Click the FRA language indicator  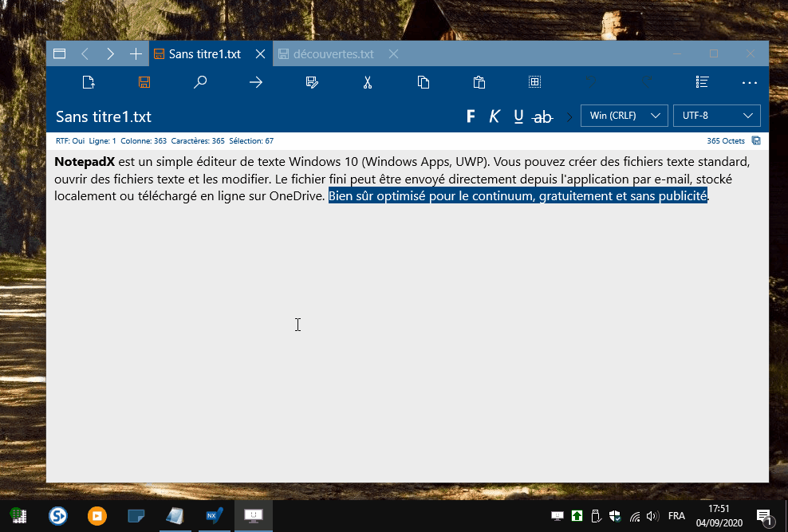[x=676, y=516]
